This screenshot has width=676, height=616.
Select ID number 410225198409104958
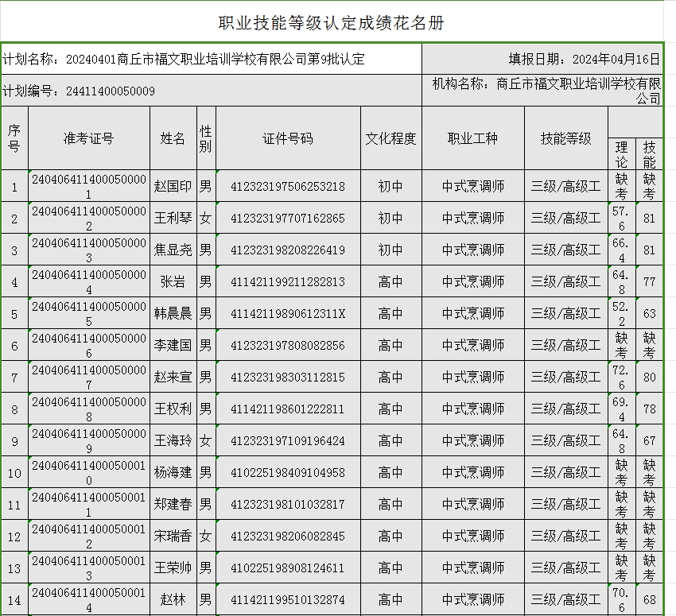[x=288, y=473]
